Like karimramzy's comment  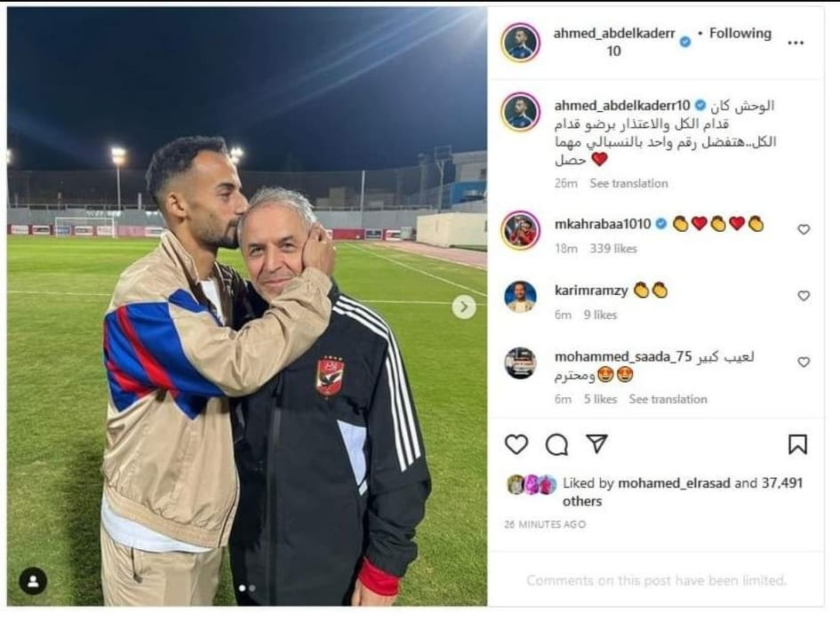tap(804, 296)
